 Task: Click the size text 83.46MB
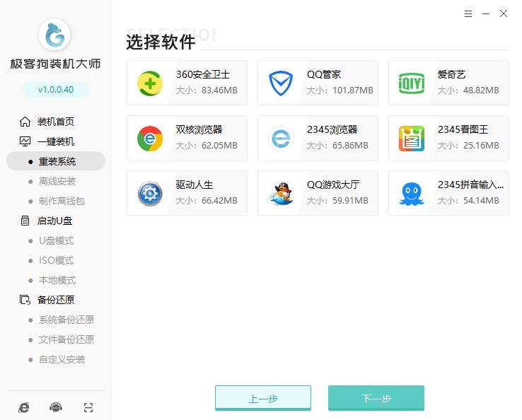(219, 91)
